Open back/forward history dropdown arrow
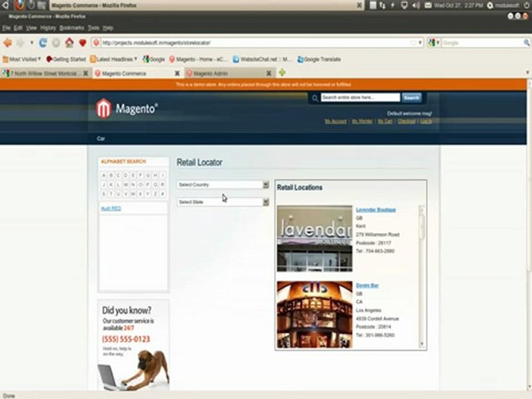 point(32,43)
